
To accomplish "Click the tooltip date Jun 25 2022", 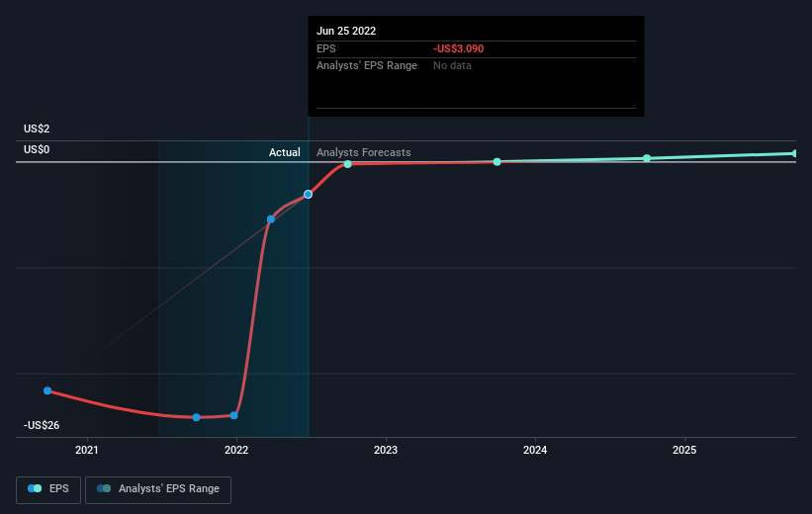I will 346,31.
